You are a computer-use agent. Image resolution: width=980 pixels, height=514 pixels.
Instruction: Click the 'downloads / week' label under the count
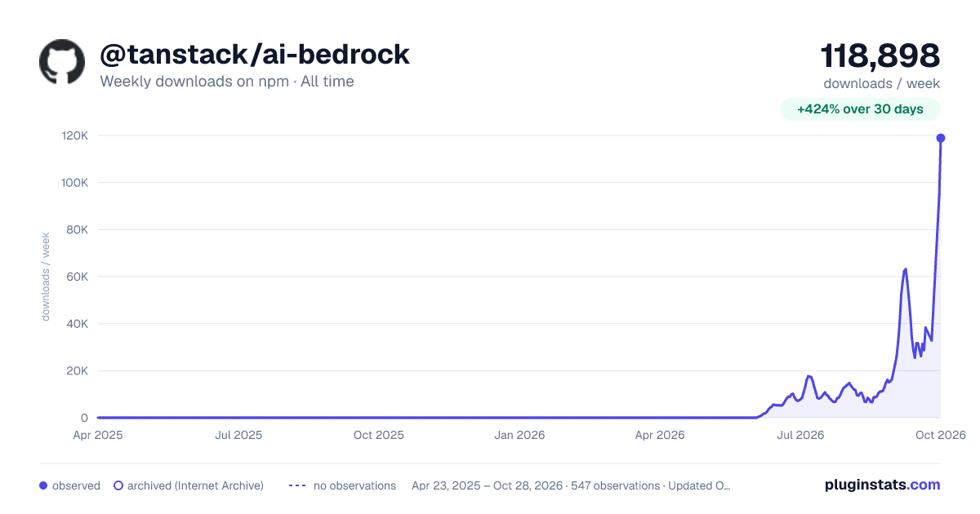click(882, 83)
